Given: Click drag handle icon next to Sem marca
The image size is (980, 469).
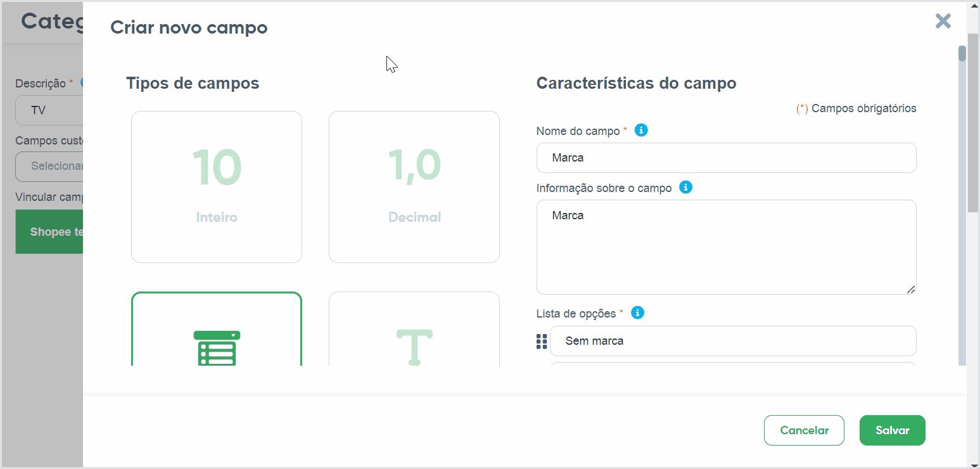Looking at the screenshot, I should point(542,342).
